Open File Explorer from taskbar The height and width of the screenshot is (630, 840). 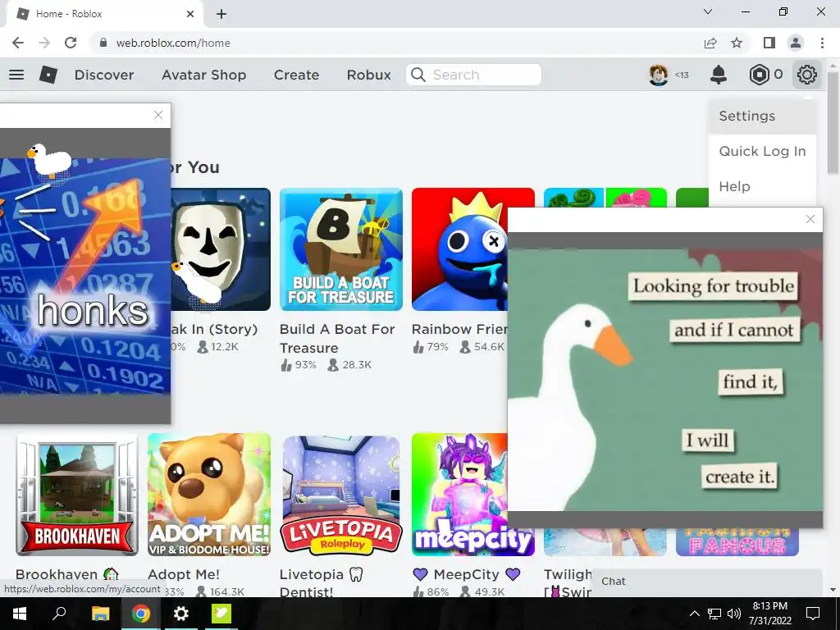pyautogui.click(x=100, y=614)
